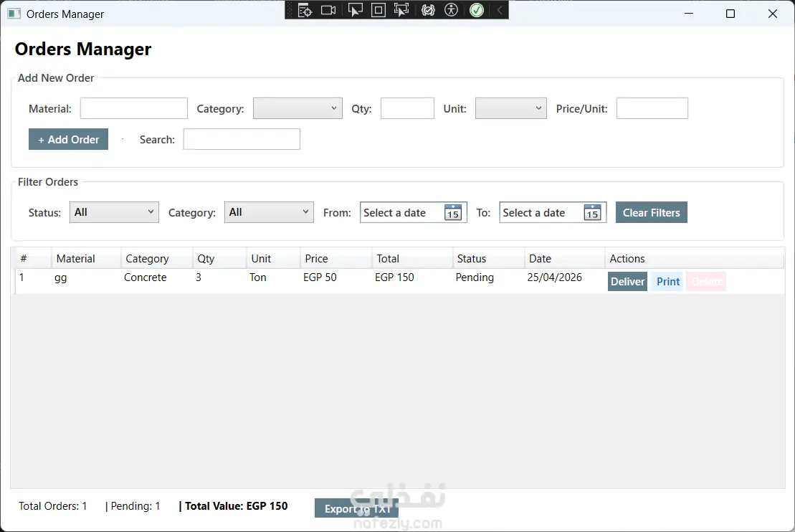
Task: Open calendar icon of To date picker
Action: tap(592, 212)
